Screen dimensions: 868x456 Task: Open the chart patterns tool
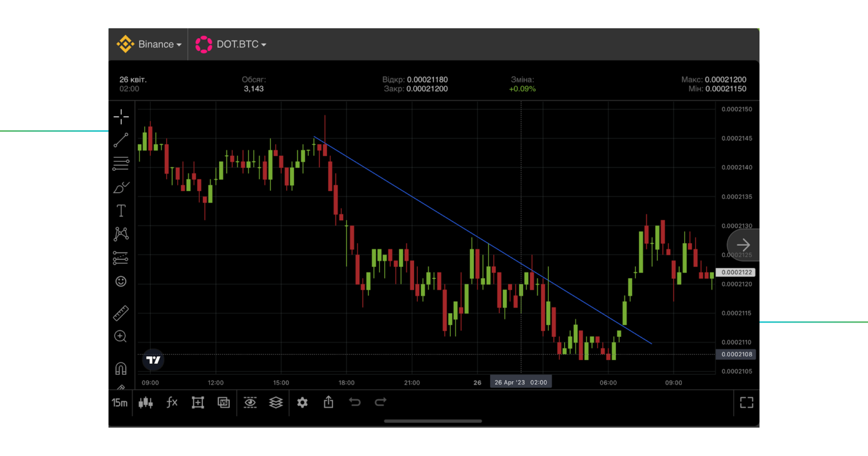tap(121, 234)
